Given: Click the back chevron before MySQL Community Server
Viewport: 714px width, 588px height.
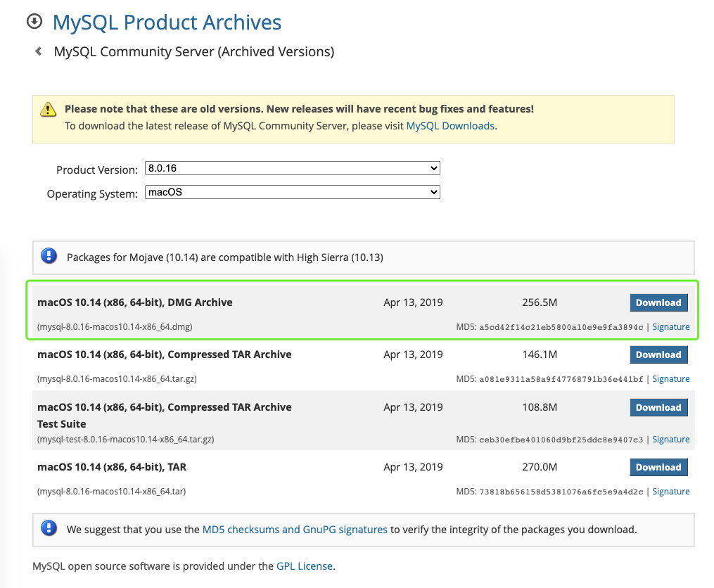Looking at the screenshot, I should [39, 51].
